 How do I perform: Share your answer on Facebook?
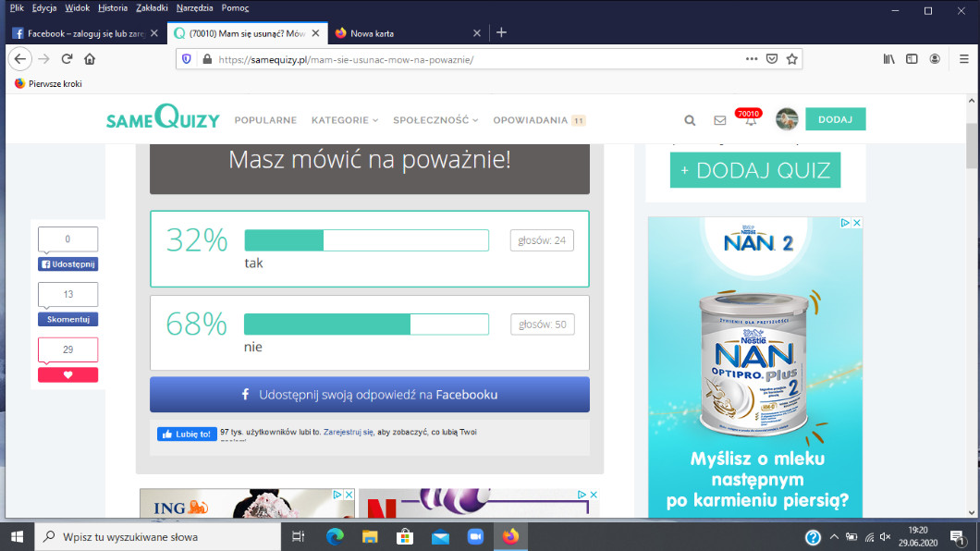(369, 394)
